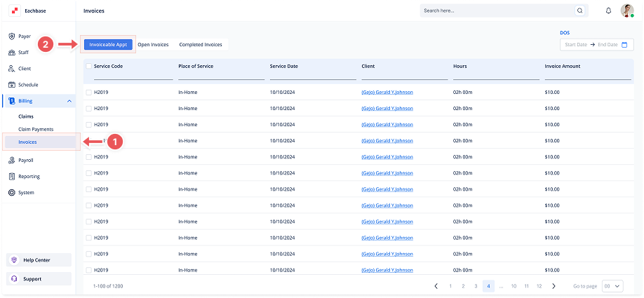Click the Reporting icon in sidebar
This screenshot has width=644, height=298.
[x=12, y=176]
